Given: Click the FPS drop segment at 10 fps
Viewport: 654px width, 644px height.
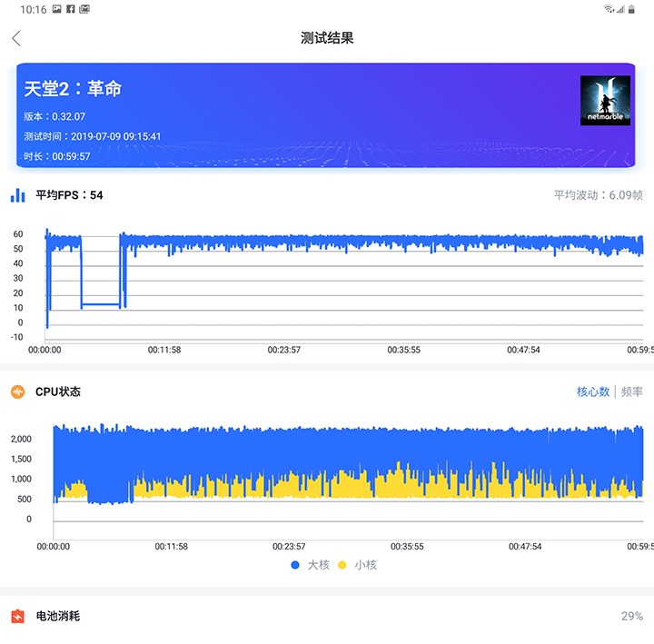Looking at the screenshot, I should [x=101, y=305].
